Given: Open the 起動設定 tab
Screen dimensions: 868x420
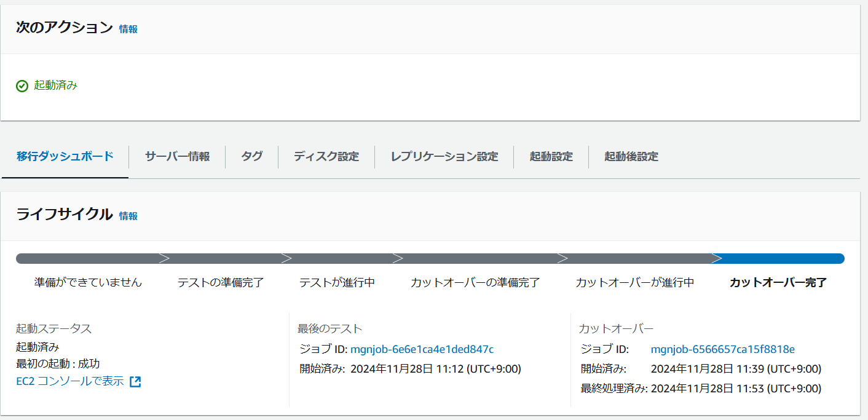Looking at the screenshot, I should (x=551, y=156).
